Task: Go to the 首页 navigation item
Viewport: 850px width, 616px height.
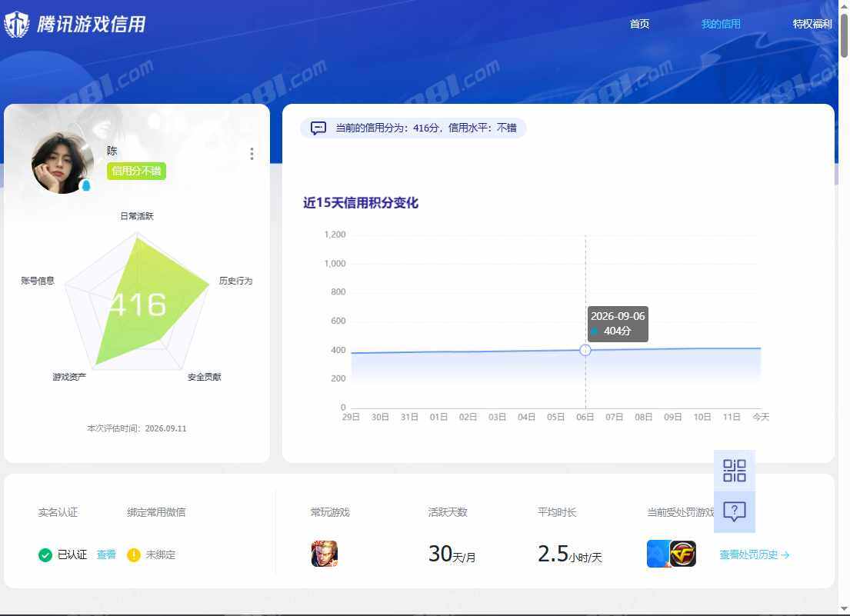Action: pyautogui.click(x=639, y=24)
